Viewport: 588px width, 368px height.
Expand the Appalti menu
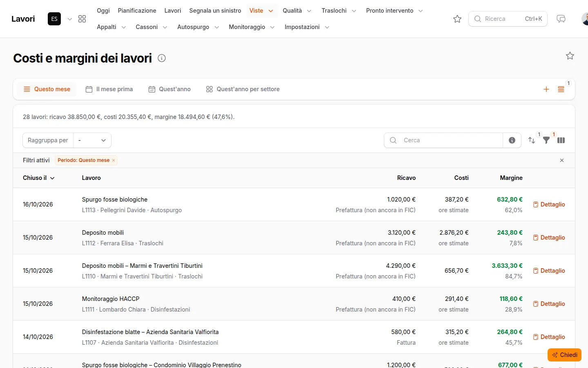click(111, 27)
